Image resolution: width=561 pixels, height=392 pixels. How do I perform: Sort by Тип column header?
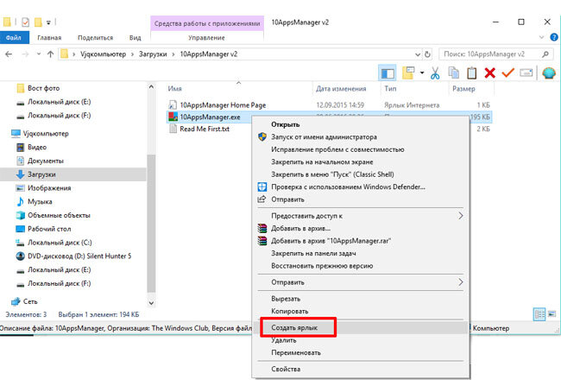390,89
